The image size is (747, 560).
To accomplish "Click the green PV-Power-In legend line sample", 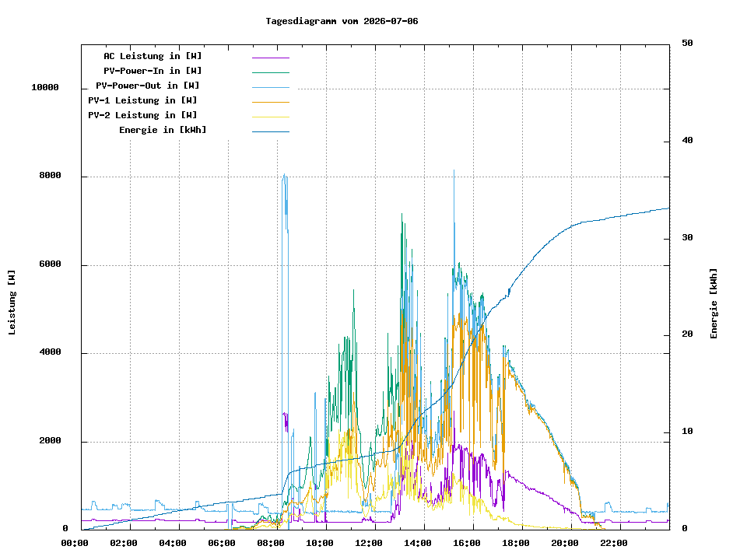I will 271,72.
